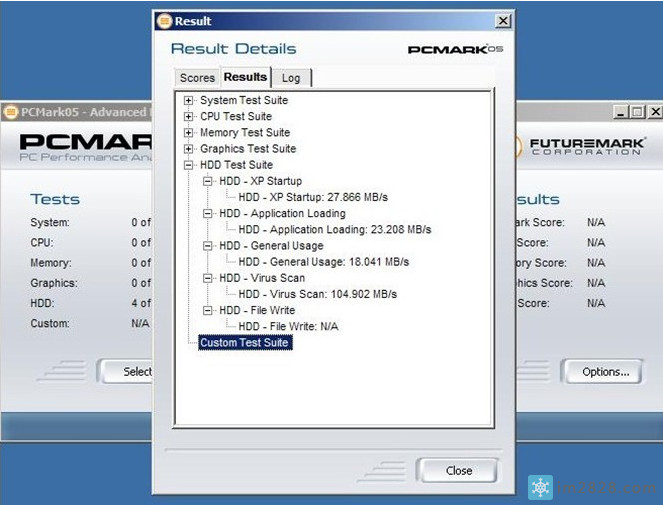Select Virus Scan 104.902 MB/s result
Screen dimensions: 663x505
coord(317,294)
